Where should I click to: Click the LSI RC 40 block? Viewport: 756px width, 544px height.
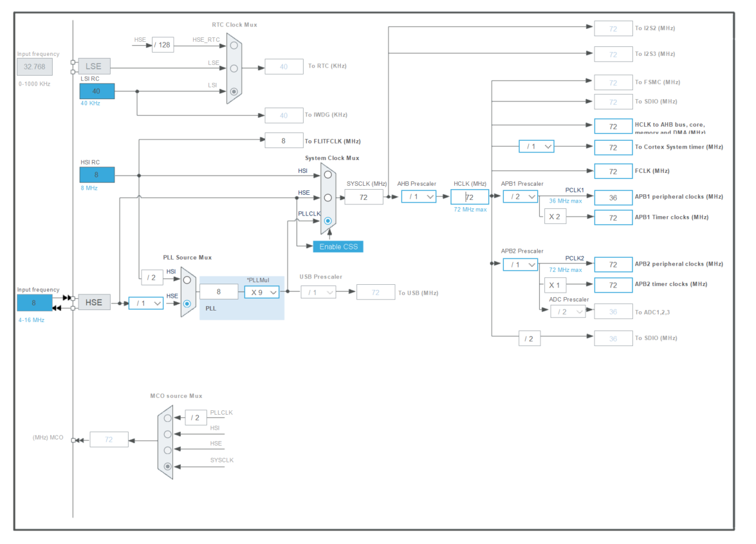coord(97,91)
